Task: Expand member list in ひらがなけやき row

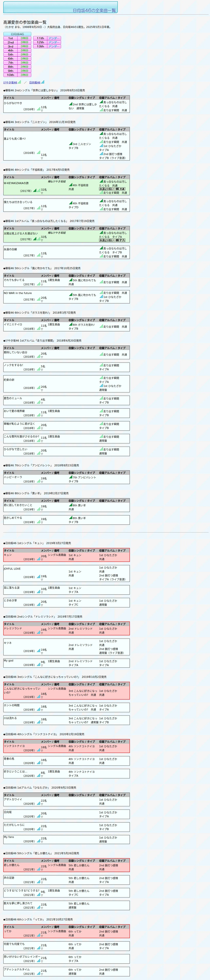Action: coord(42,111)
